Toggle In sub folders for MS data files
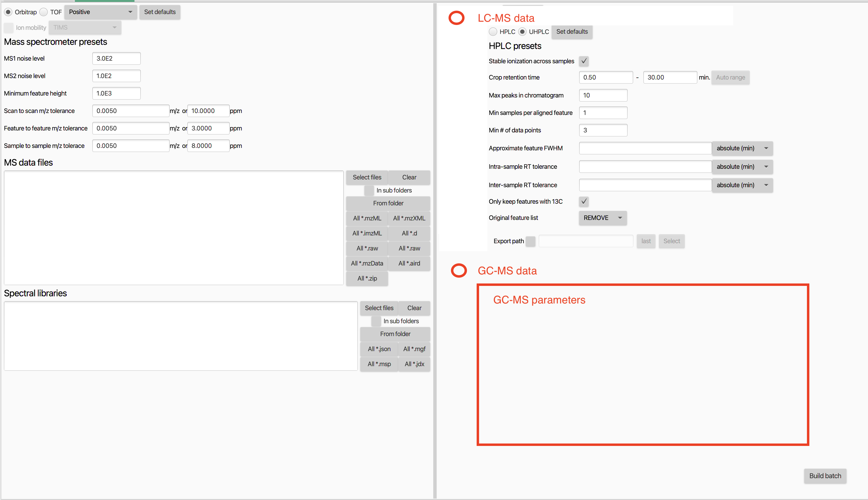This screenshot has width=868, height=500. click(369, 190)
